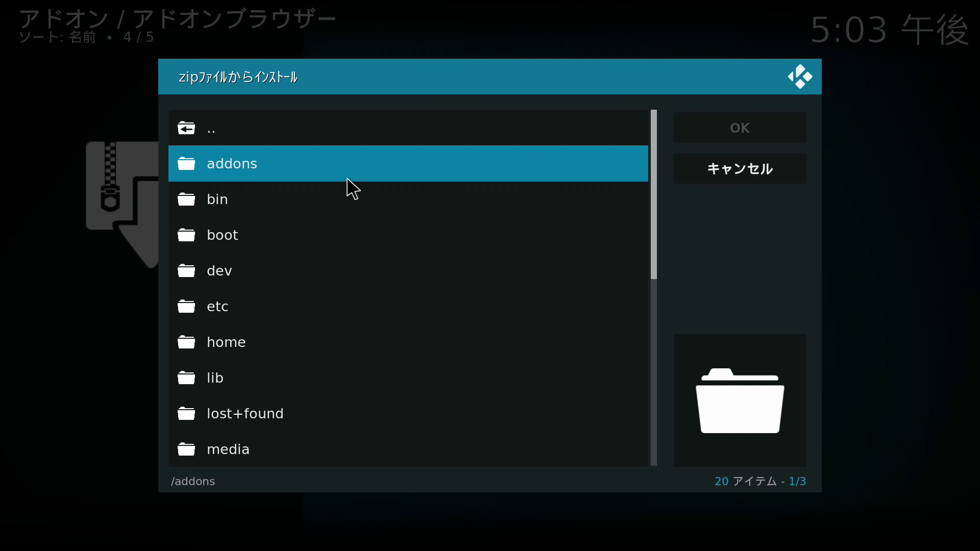
Task: Click the parent directory back-arrow icon
Action: 186,128
